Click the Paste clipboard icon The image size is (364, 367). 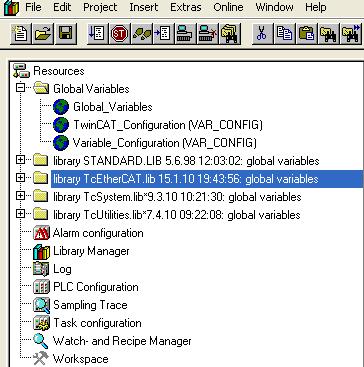[x=307, y=34]
